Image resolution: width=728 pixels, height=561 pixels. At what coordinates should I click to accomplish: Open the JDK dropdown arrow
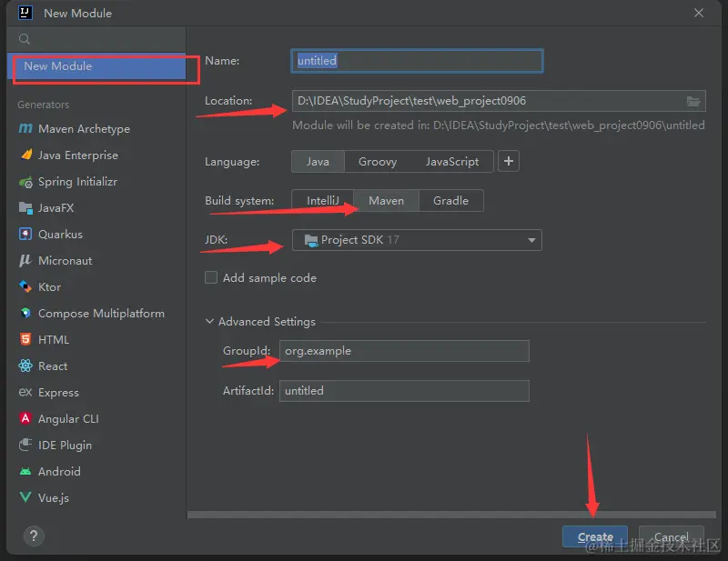tap(531, 240)
